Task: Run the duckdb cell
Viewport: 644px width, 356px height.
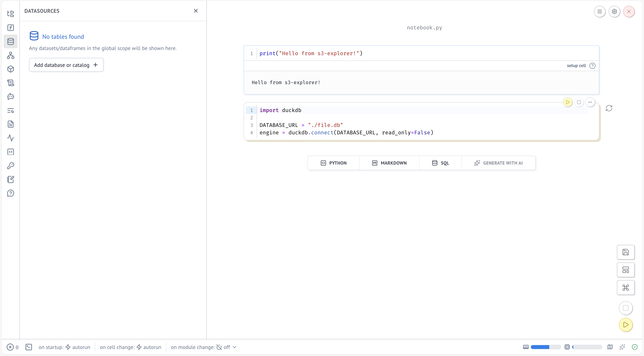Action: point(568,102)
